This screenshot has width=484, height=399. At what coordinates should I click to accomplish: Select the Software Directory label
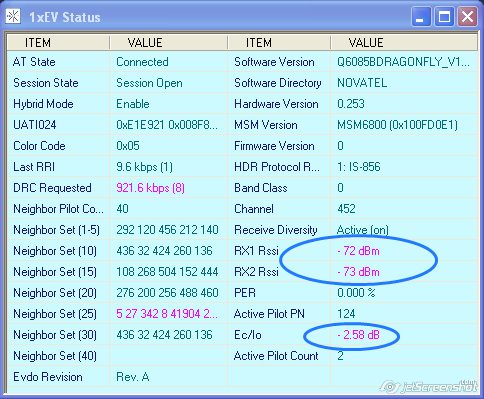[x=278, y=83]
